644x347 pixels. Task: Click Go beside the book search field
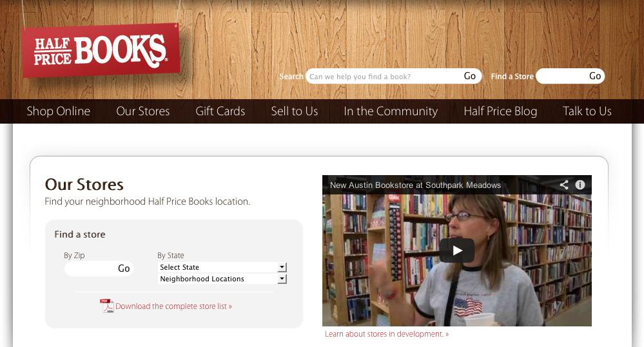470,76
